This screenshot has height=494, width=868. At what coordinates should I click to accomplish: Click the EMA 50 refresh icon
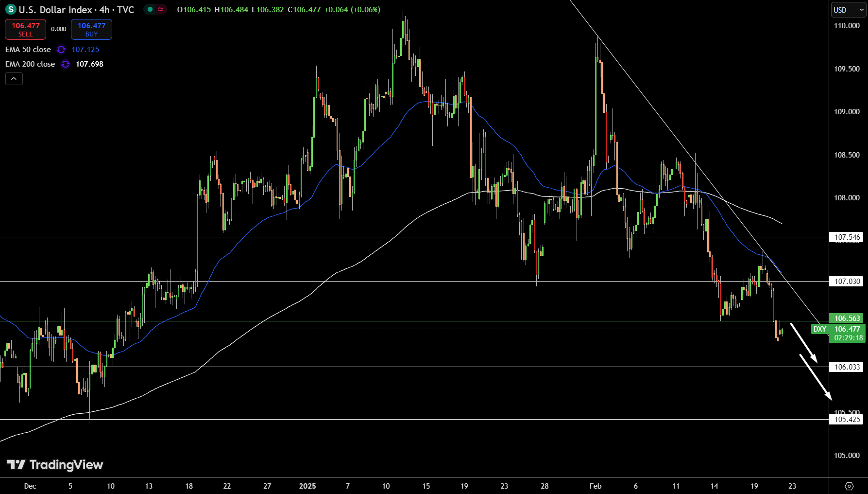tap(61, 50)
